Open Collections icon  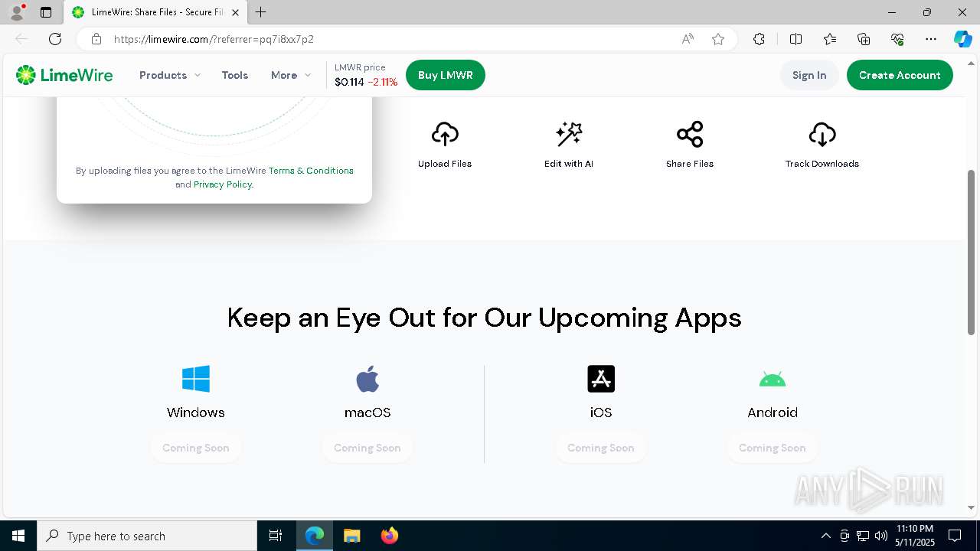[x=864, y=39]
